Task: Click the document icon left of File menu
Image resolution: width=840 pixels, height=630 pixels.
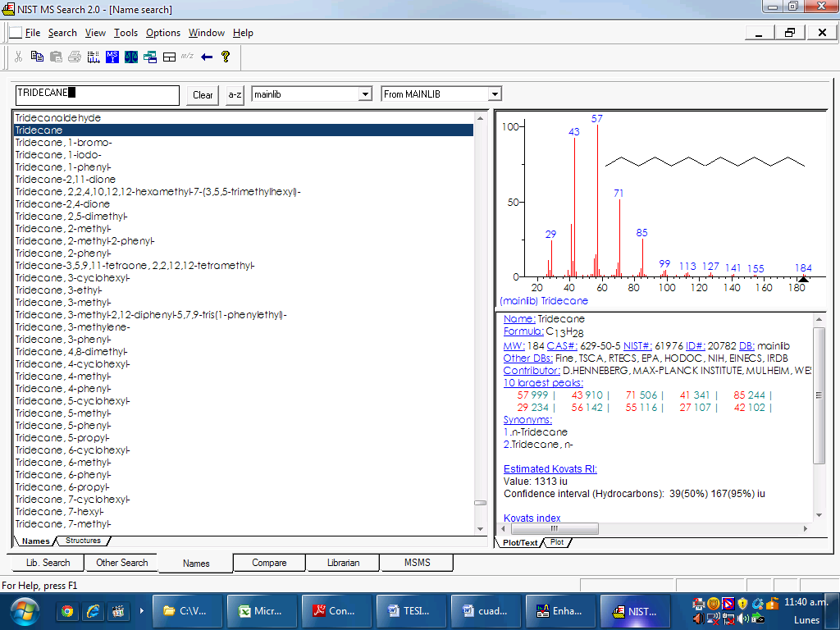Action: coord(16,33)
